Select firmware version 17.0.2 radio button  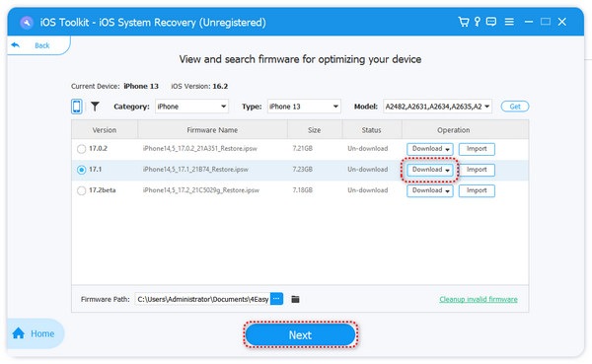[x=81, y=149]
